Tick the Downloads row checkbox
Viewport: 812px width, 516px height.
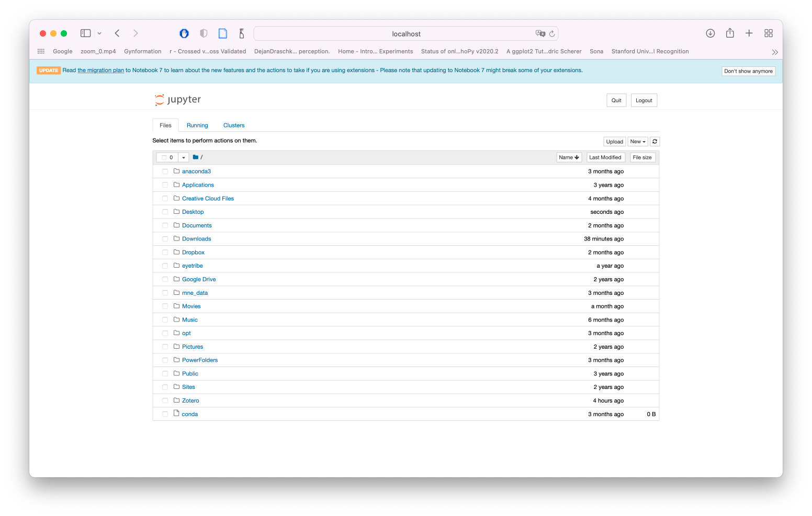click(165, 239)
